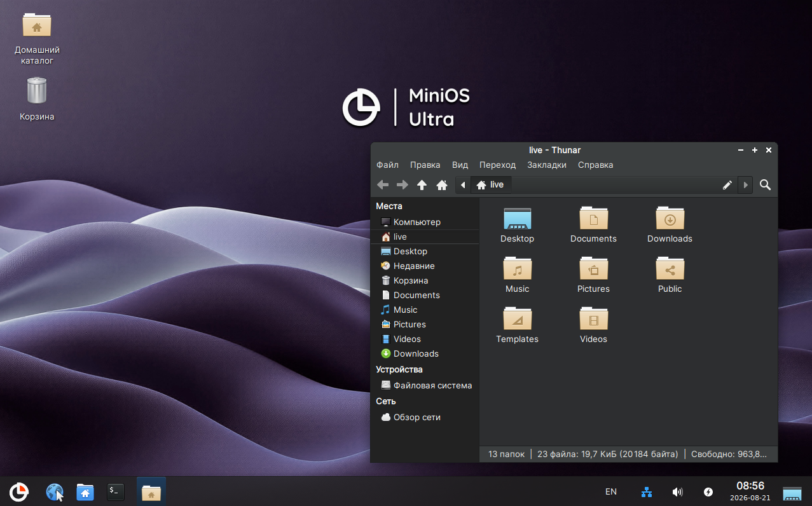The width and height of the screenshot is (812, 506).
Task: Go forward with the Thunar forward arrow
Action: (x=403, y=185)
